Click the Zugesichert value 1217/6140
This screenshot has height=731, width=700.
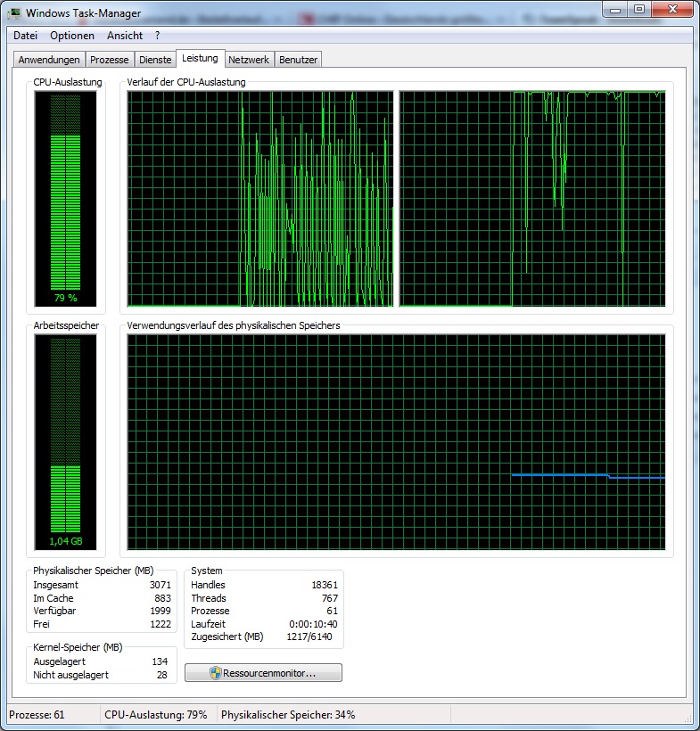point(309,637)
